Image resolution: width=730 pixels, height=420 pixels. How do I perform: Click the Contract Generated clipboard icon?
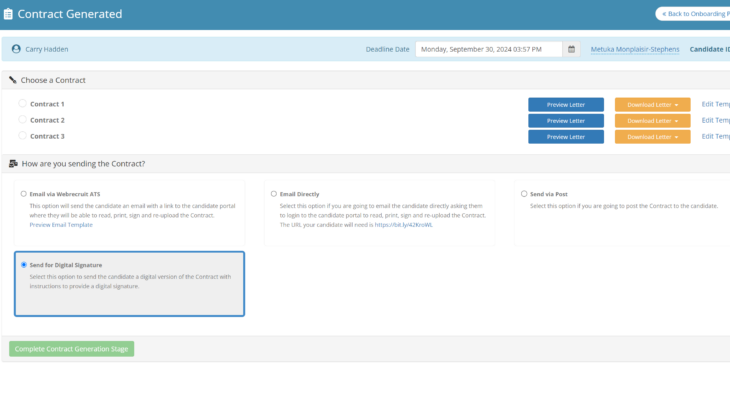9,15
